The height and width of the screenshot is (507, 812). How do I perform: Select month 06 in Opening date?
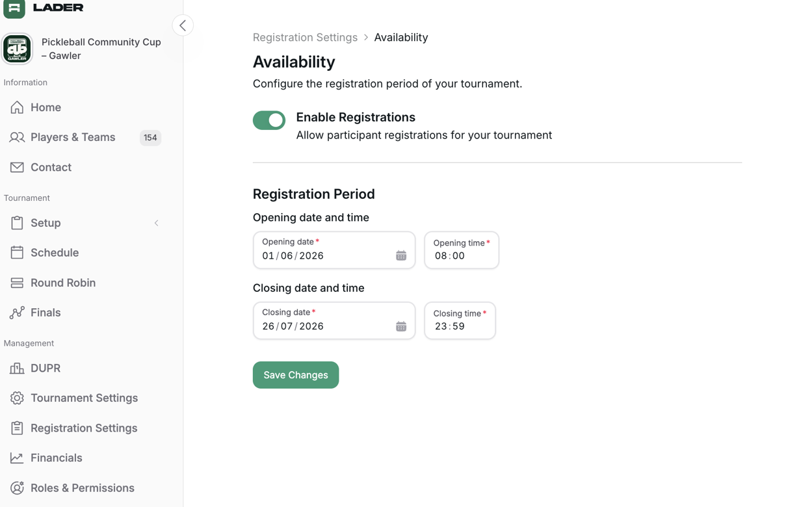287,256
